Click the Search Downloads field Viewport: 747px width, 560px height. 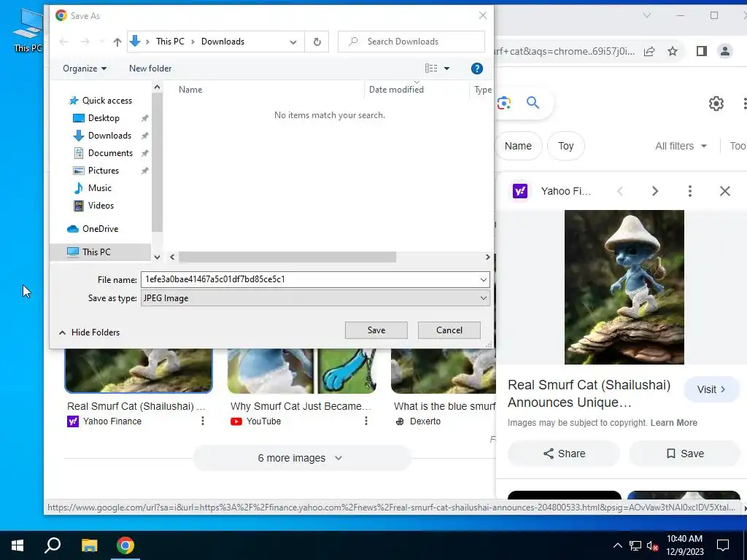411,42
